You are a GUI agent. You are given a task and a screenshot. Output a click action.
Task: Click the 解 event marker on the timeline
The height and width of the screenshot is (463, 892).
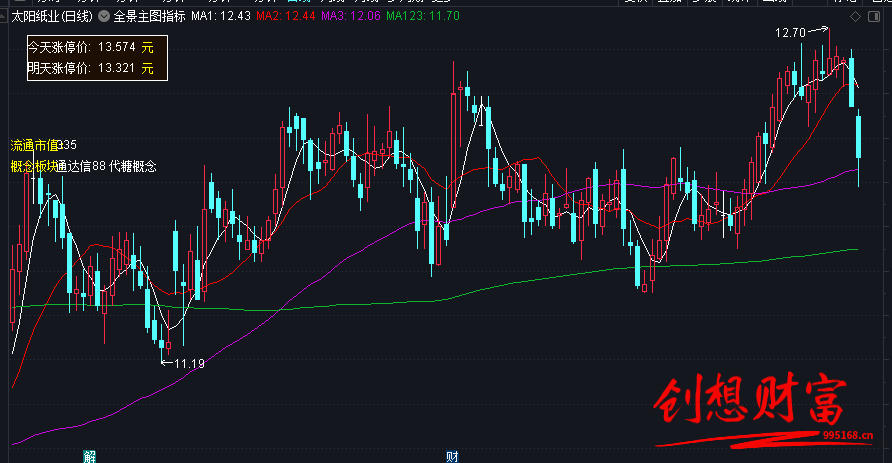[89, 456]
